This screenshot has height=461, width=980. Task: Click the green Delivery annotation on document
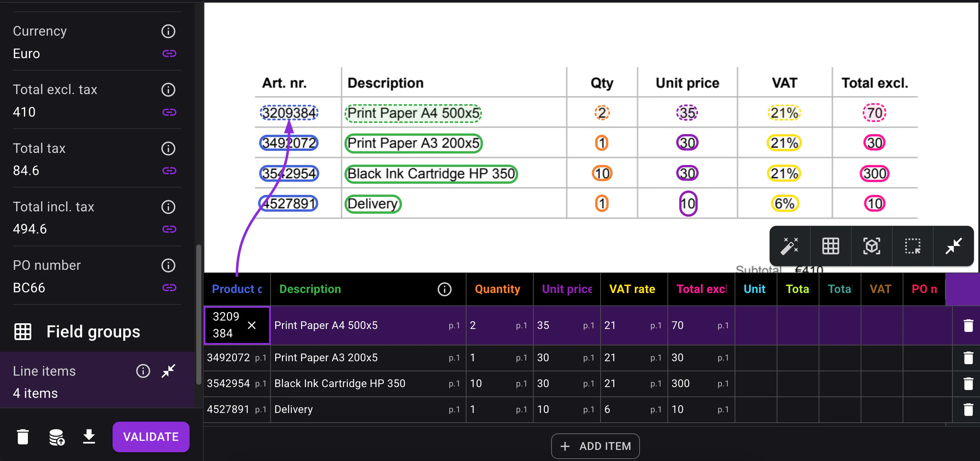click(x=372, y=204)
